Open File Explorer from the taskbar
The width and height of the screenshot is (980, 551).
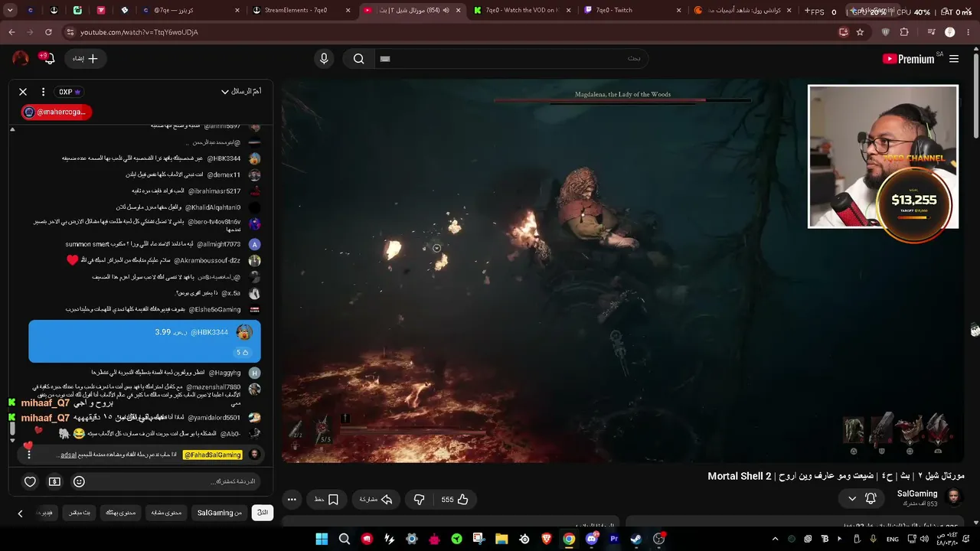[501, 539]
